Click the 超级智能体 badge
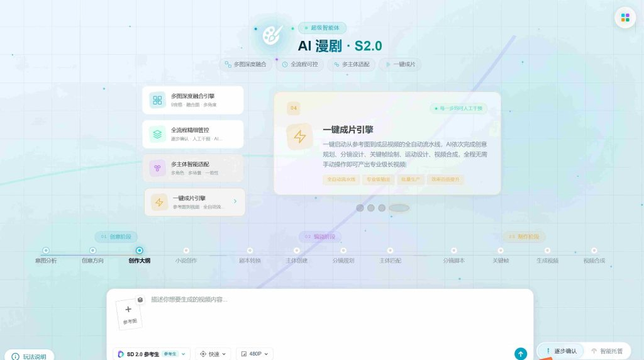 (323, 28)
